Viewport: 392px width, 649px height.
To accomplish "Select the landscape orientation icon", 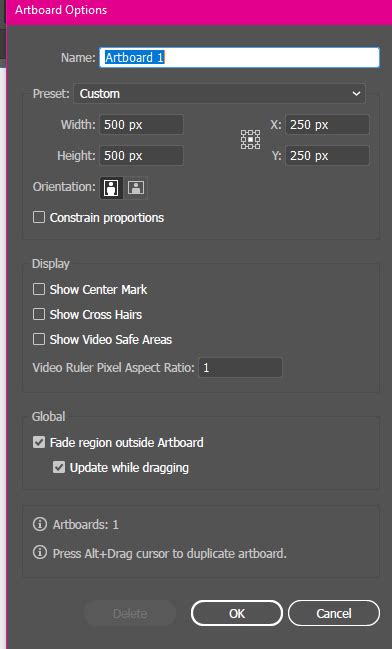I will [136, 188].
